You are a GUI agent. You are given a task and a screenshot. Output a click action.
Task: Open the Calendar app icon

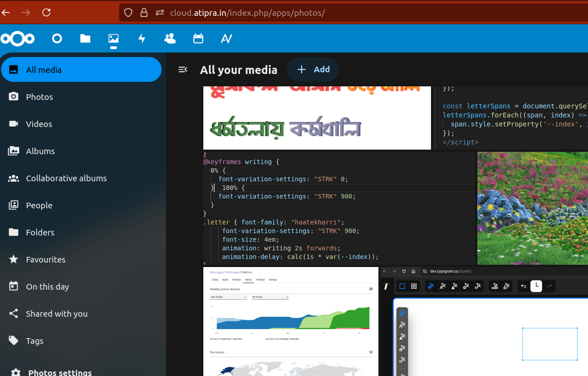tap(198, 38)
